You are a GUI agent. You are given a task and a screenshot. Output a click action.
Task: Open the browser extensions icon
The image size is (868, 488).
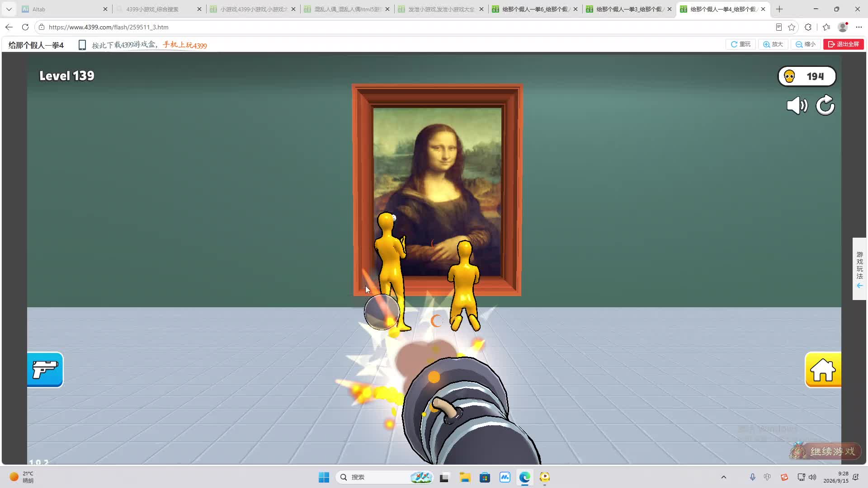click(808, 27)
